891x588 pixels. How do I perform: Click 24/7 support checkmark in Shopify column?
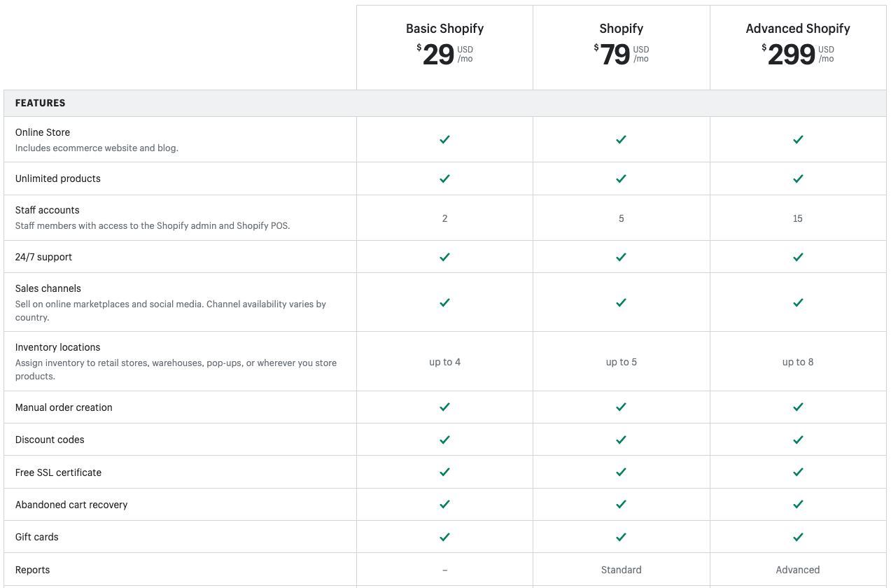pyautogui.click(x=621, y=257)
